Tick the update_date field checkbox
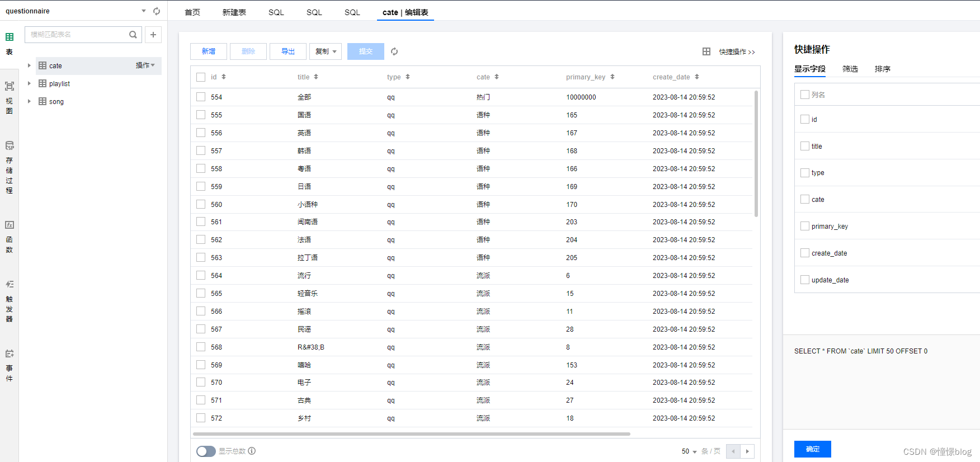The image size is (980, 462). [x=805, y=280]
